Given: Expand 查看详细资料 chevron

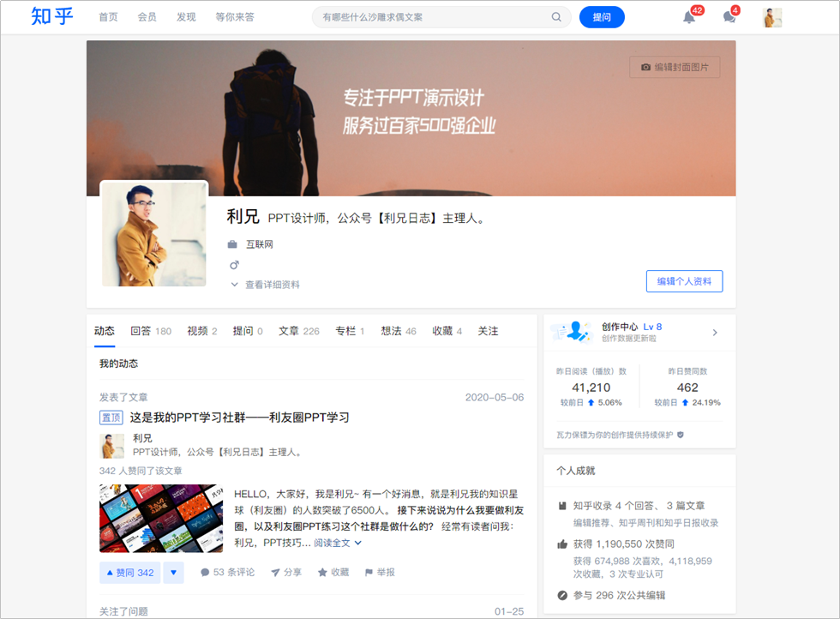Looking at the screenshot, I should (234, 285).
